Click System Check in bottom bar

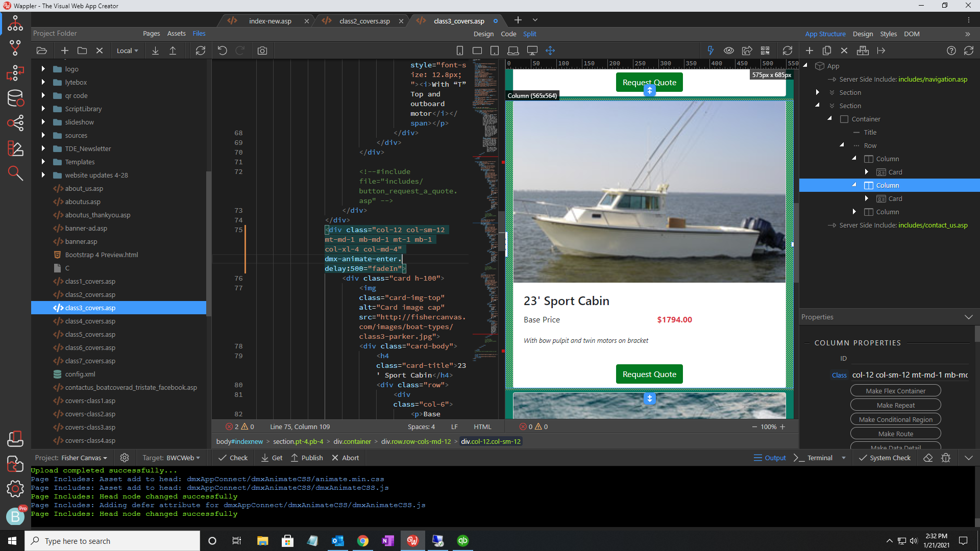(885, 458)
